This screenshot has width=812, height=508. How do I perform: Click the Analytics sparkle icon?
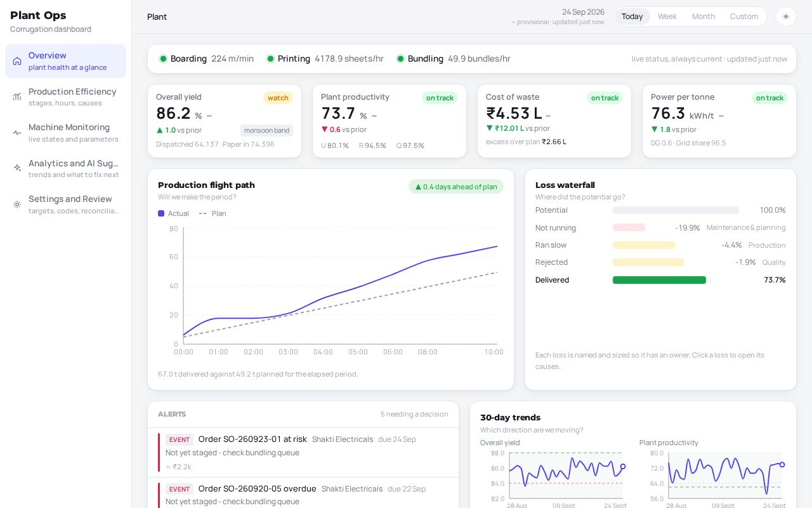17,168
